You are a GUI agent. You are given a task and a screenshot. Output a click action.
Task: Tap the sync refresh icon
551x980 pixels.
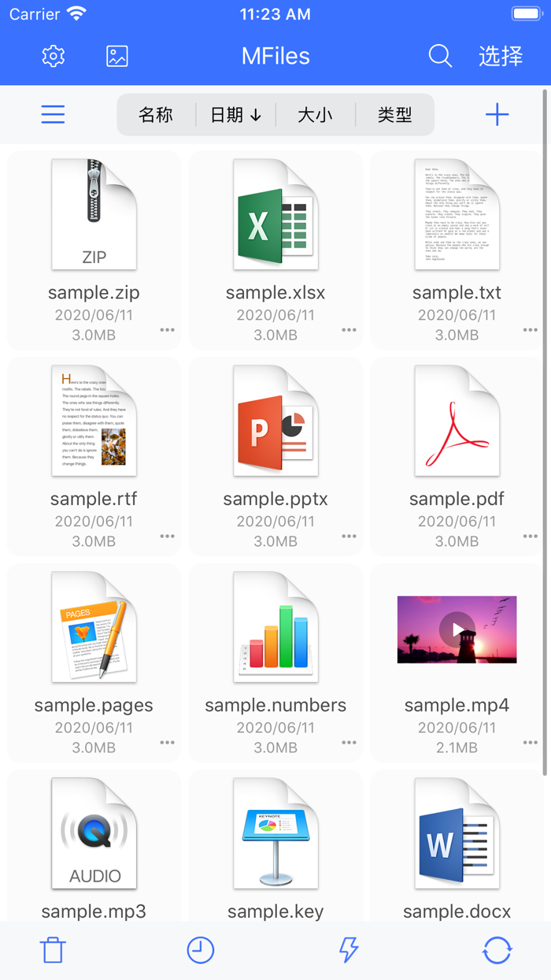click(x=497, y=950)
